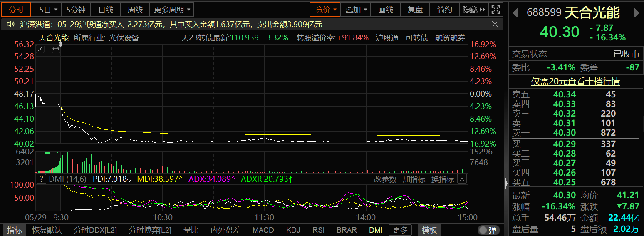Screen dimensions: 644x236
Task: Click the 换指标 link
Action: point(442,179)
